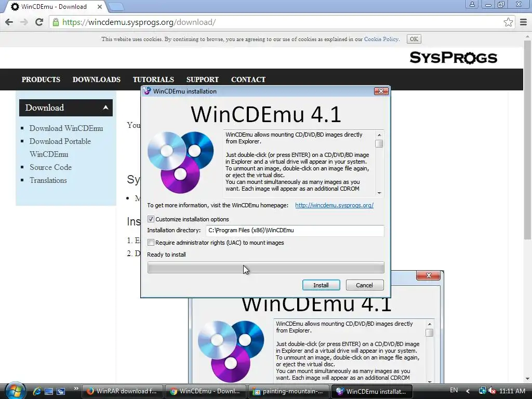This screenshot has height=399, width=532.
Task: Reload the page with refresh icon
Action: coord(39,22)
